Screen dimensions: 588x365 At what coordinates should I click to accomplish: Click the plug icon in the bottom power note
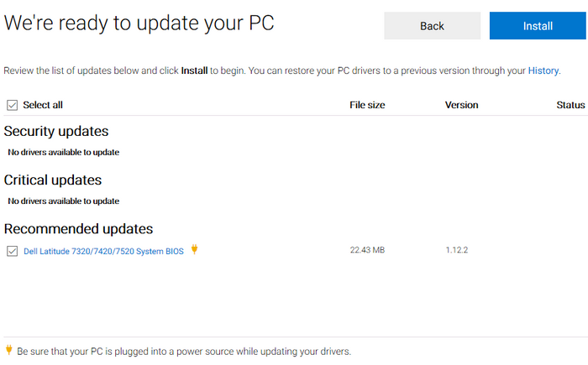[x=9, y=350]
